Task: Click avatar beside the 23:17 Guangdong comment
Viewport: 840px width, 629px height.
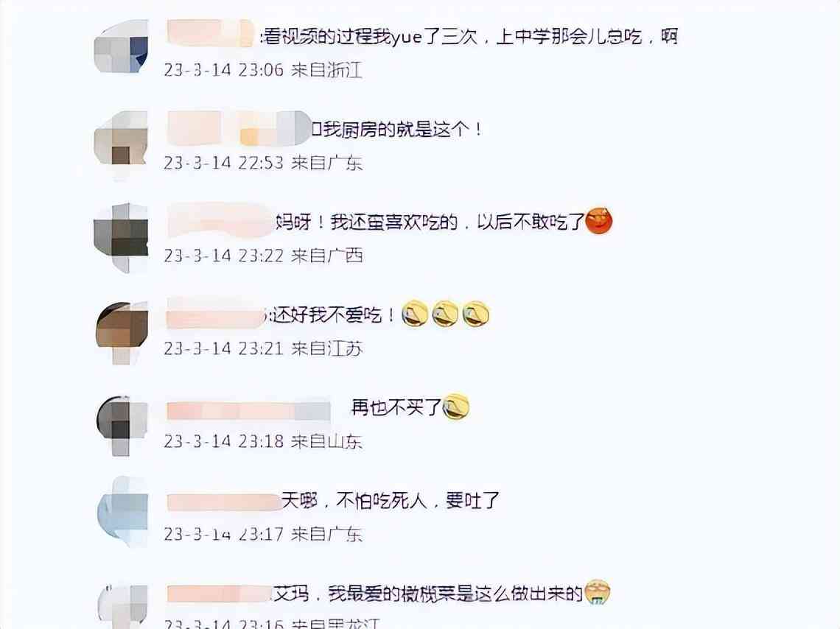Action: [x=122, y=513]
